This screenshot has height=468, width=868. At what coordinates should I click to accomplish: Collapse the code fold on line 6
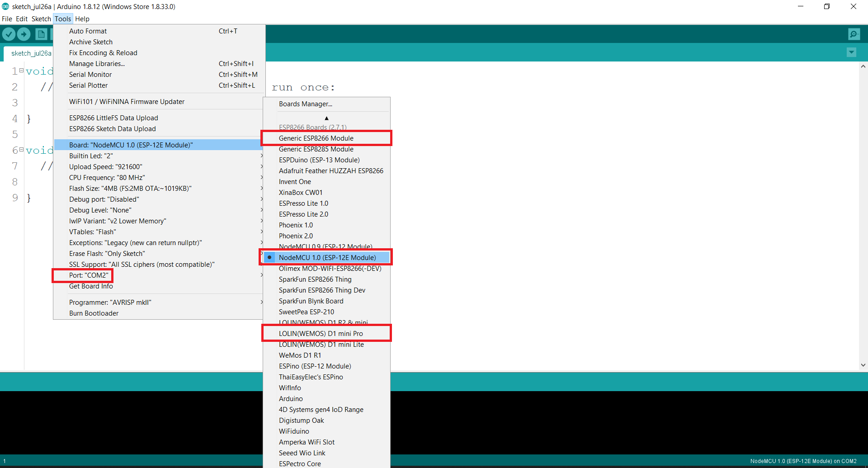21,149
